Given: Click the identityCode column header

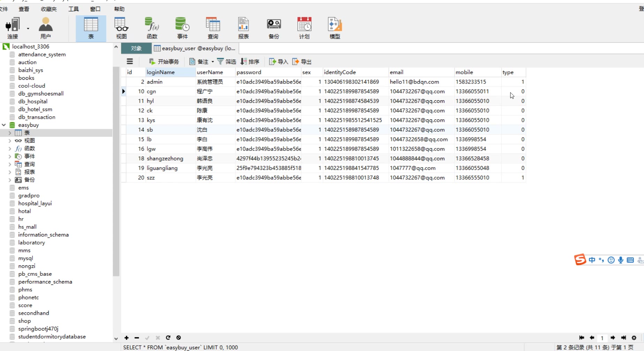Looking at the screenshot, I should click(355, 72).
